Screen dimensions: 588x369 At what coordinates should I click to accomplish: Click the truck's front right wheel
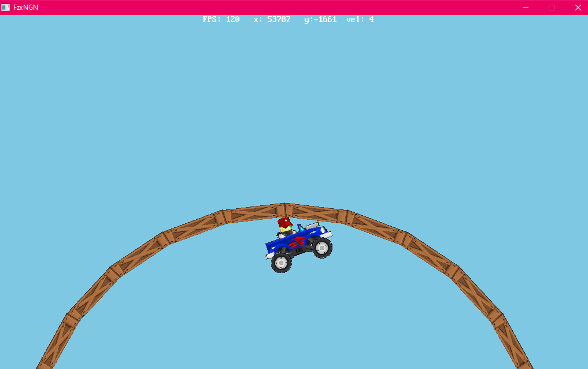pos(321,248)
